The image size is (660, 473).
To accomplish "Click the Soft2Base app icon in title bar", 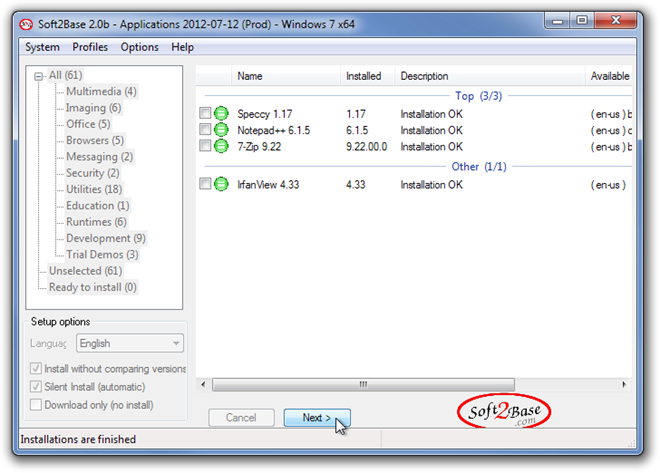I will click(x=26, y=24).
